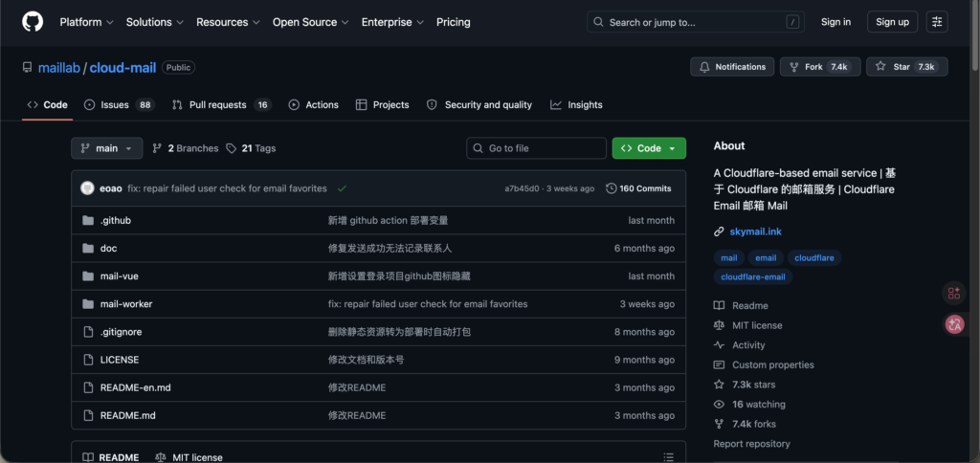Select the mail topic tag
Viewport: 980px width, 463px height.
click(x=728, y=257)
